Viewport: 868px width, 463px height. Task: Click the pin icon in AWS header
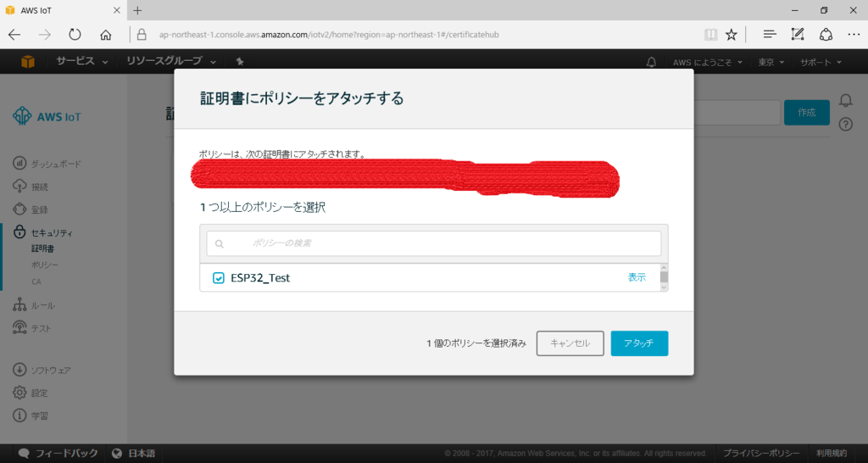pos(240,61)
